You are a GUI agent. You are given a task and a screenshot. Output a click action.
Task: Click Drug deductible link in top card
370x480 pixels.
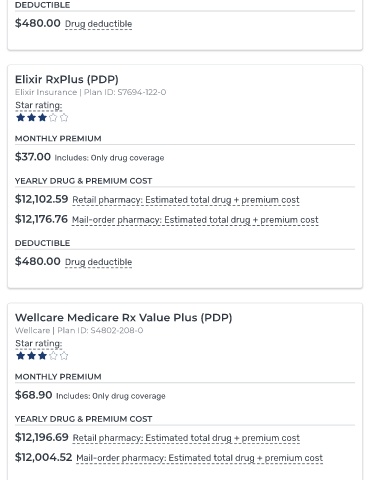[98, 24]
